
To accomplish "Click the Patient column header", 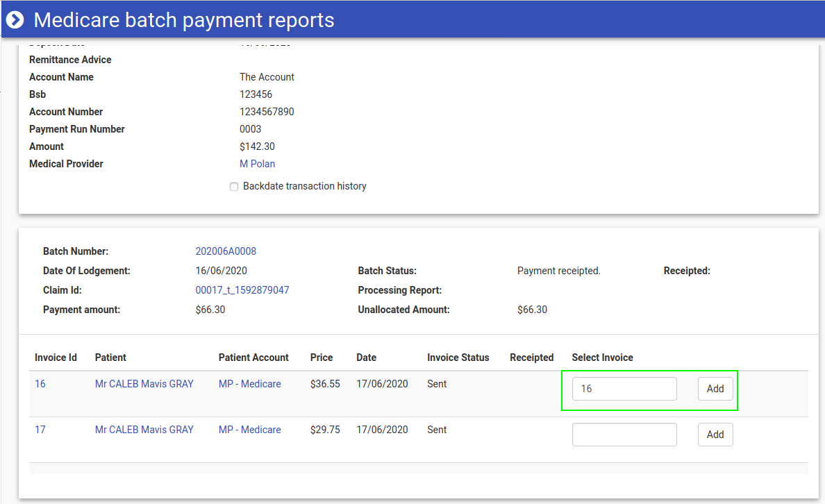I will coord(110,358).
